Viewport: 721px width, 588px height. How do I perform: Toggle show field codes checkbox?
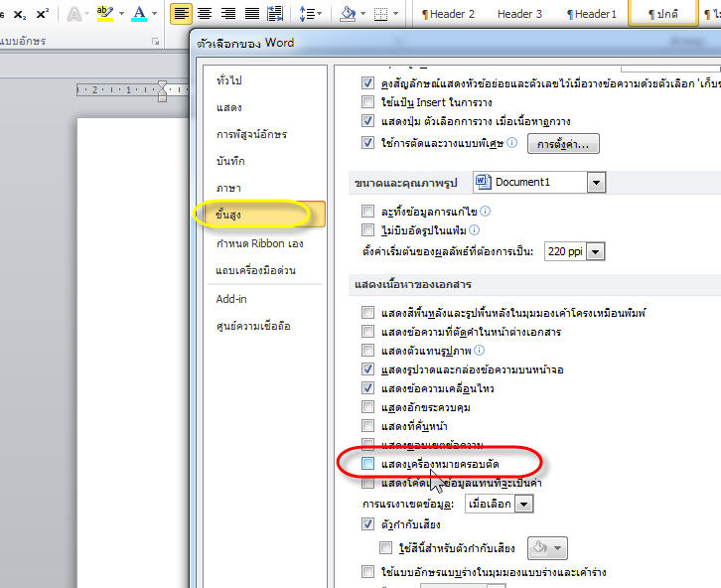(367, 483)
